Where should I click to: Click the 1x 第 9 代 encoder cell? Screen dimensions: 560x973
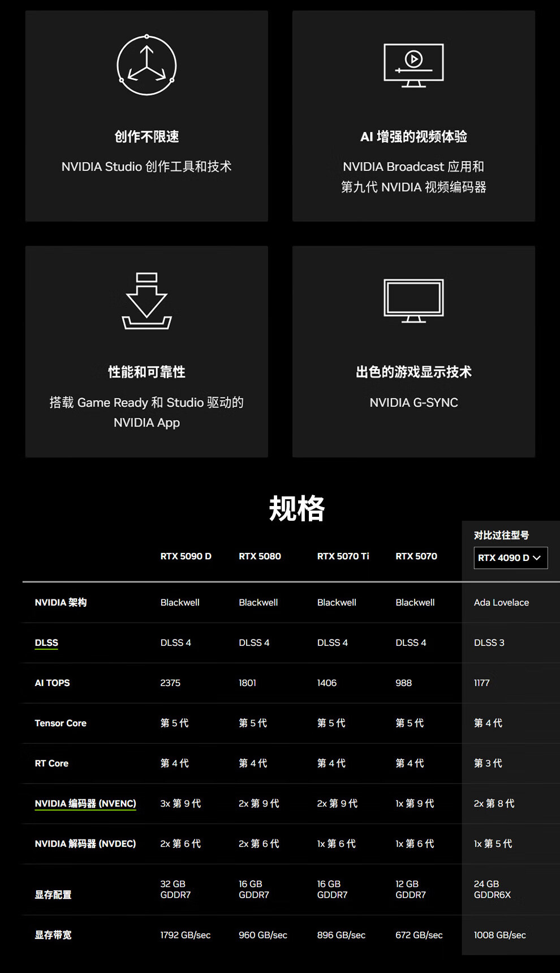tap(415, 803)
